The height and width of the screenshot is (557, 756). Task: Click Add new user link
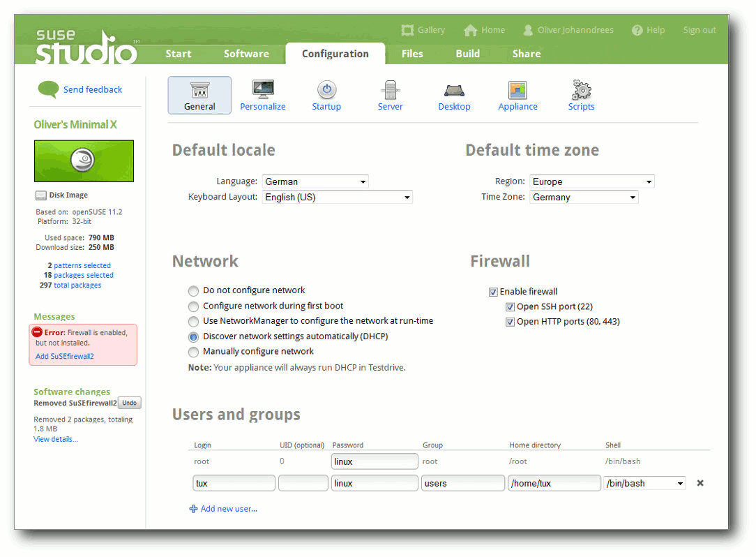click(229, 509)
